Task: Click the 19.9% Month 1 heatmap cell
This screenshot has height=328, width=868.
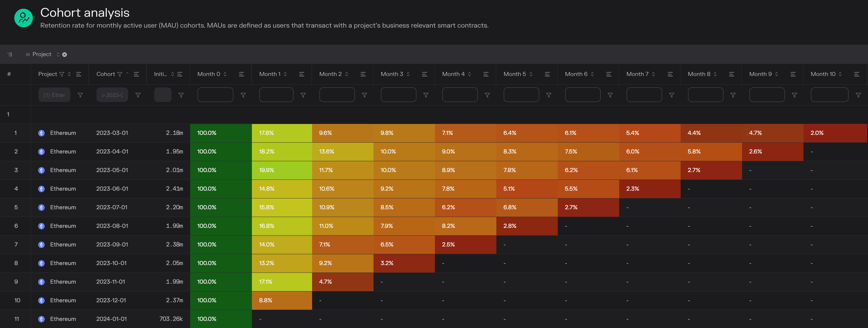Action: click(282, 171)
